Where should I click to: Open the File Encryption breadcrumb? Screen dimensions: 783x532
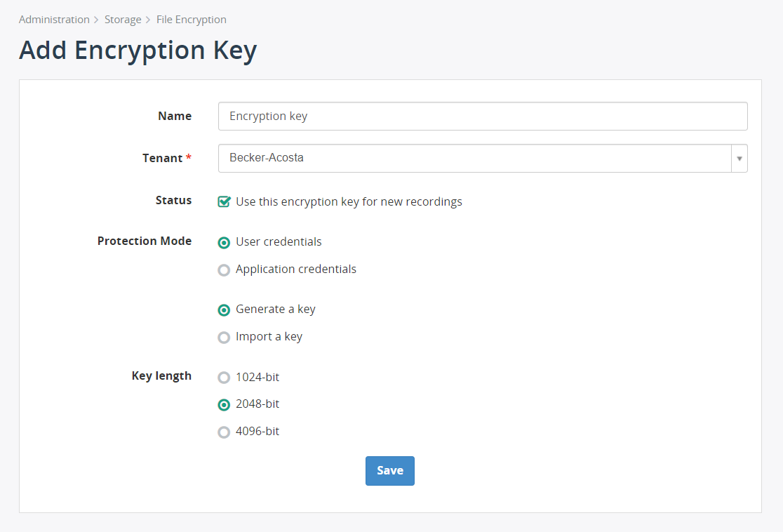(192, 20)
